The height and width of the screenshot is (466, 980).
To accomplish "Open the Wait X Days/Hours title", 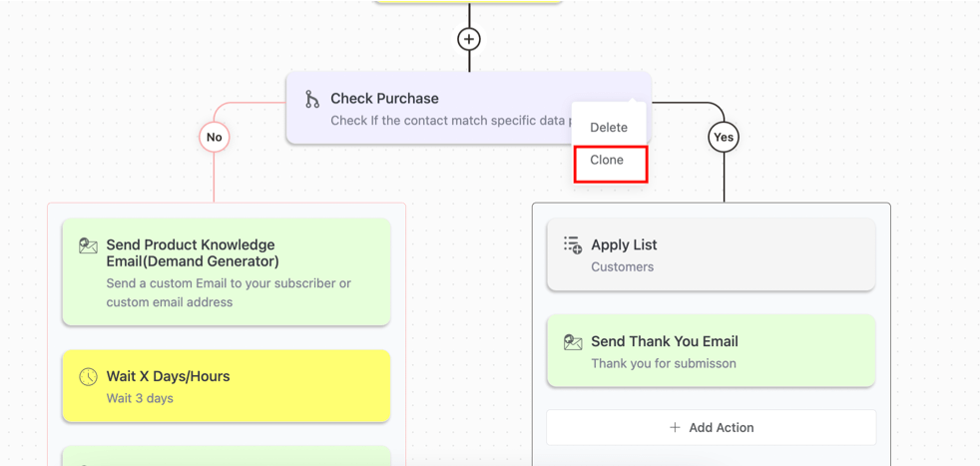I will (x=168, y=376).
